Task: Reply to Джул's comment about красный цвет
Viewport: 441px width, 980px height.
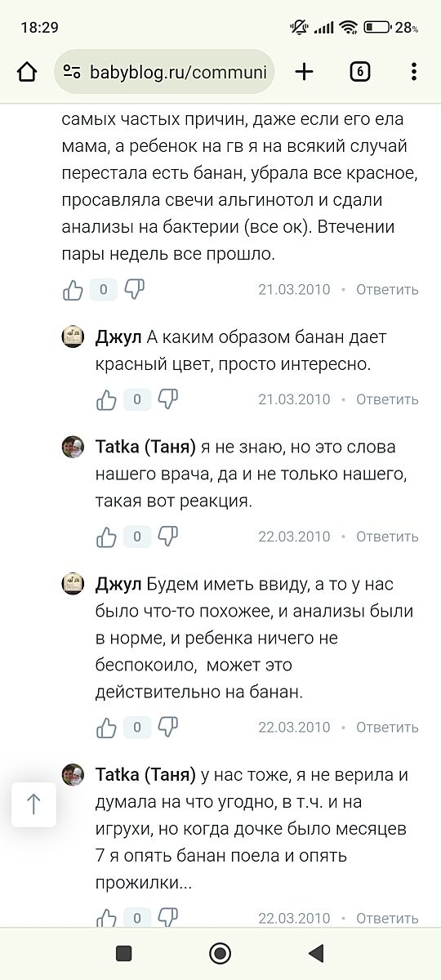Action: [387, 399]
